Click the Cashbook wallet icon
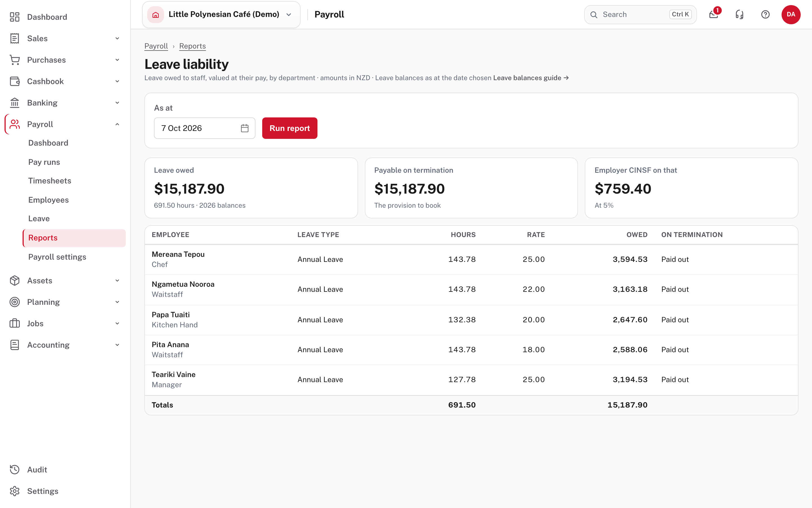 (x=14, y=81)
